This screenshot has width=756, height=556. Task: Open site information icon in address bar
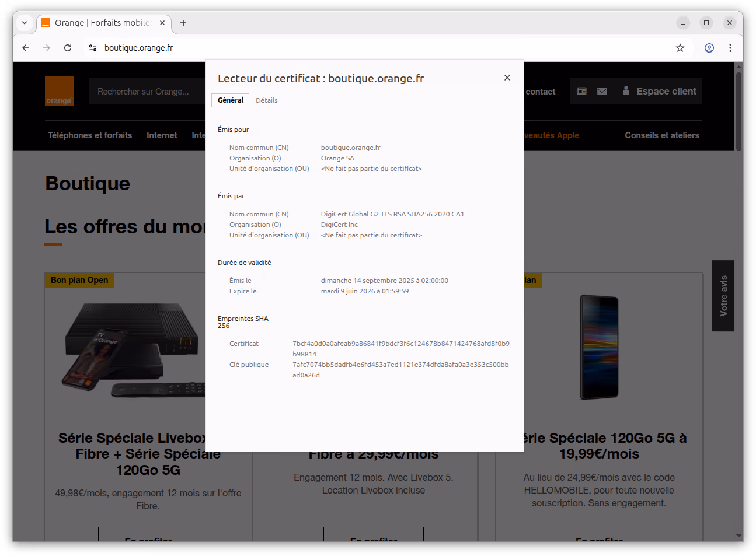click(x=93, y=48)
